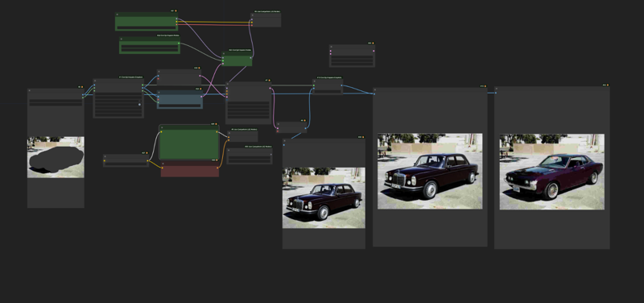The image size is (644, 303).
Task: Click the collapse dot of the masked car image node
Action: [x=30, y=91]
